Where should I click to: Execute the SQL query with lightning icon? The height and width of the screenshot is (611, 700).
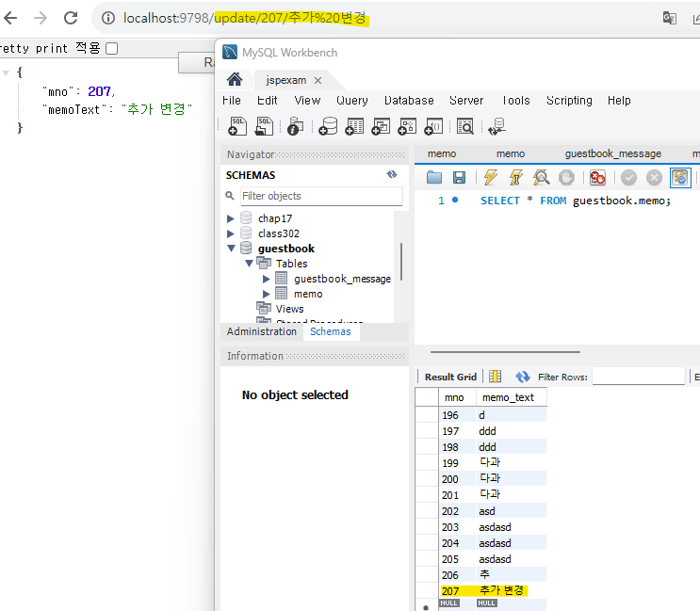[491, 178]
